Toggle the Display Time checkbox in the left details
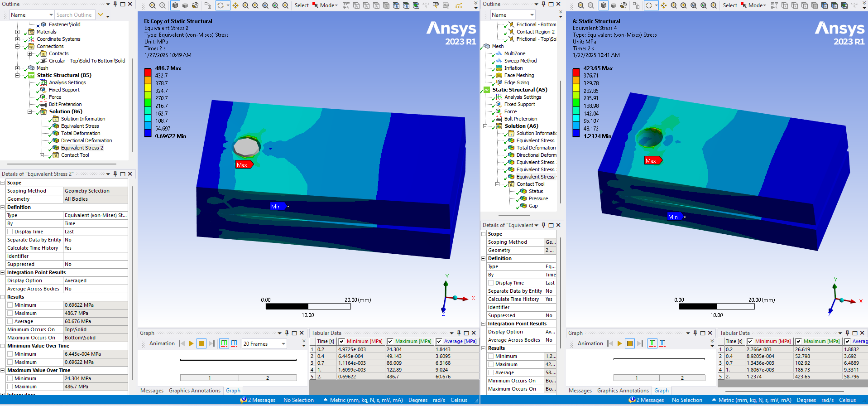Image resolution: width=868 pixels, height=406 pixels. [10, 232]
